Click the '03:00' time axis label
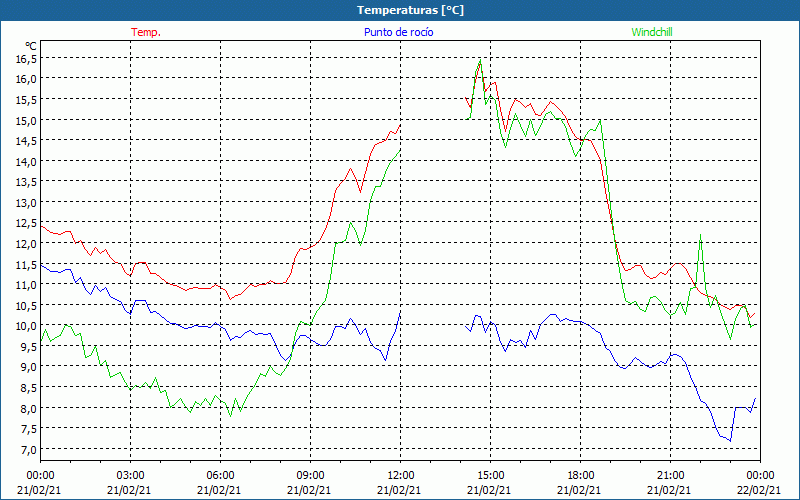800x500 pixels. (130, 476)
